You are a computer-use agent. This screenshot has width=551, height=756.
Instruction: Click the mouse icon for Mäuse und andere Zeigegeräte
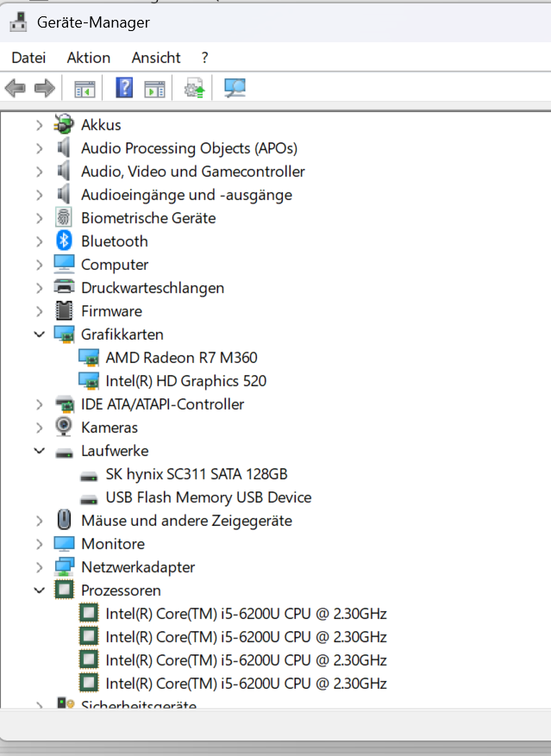pyautogui.click(x=64, y=520)
